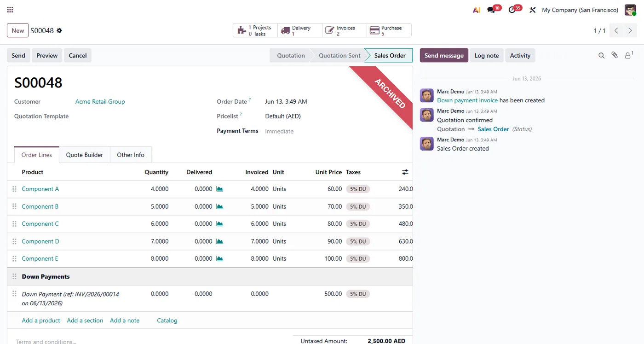Click the New button
This screenshot has height=344, width=644.
pos(18,31)
